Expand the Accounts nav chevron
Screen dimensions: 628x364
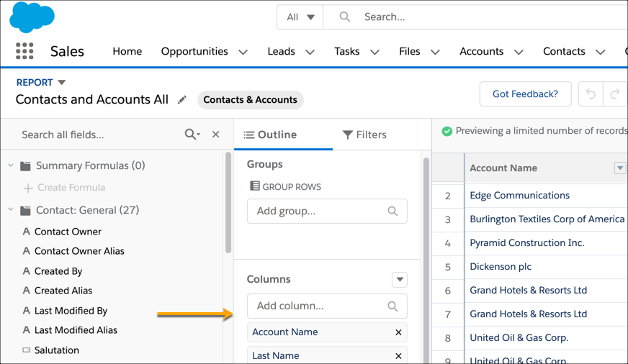[x=519, y=52]
